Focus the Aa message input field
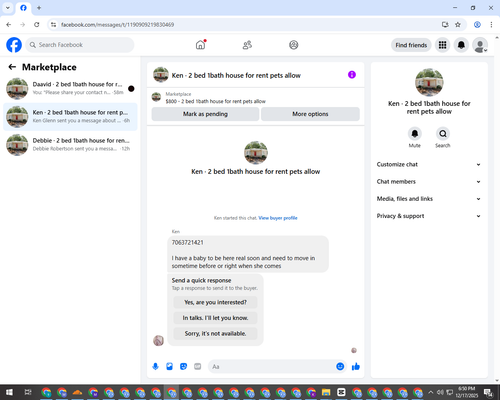The height and width of the screenshot is (400, 500). coord(272,367)
